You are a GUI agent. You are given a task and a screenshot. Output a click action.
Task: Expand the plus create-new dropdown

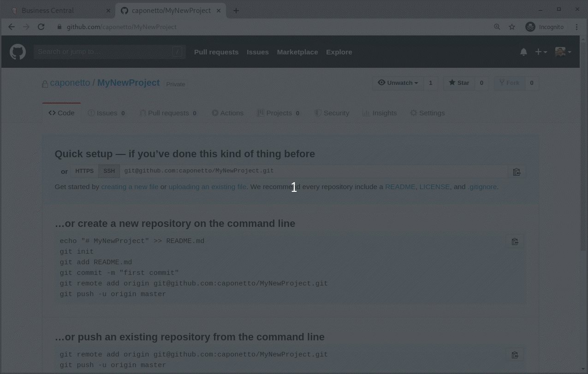click(x=541, y=52)
